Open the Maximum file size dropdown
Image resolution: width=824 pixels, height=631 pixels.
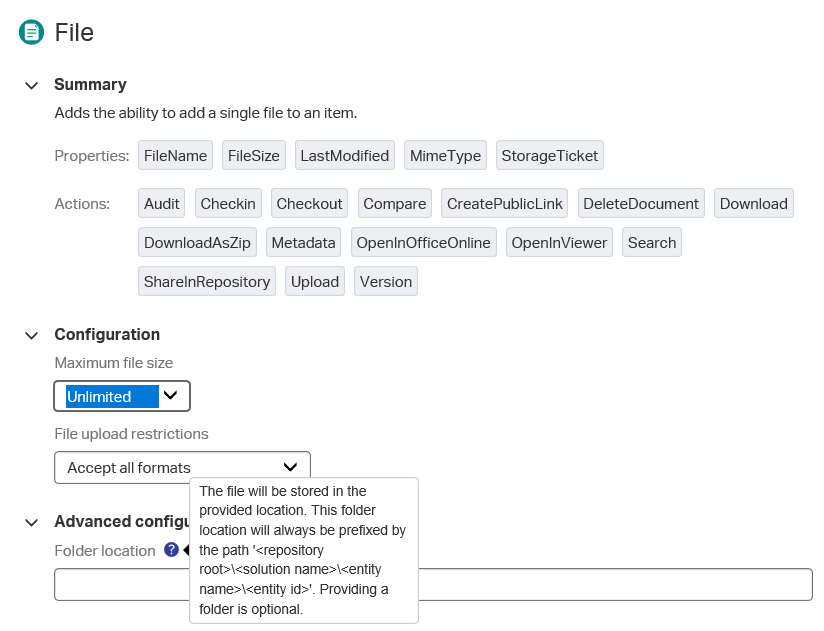pos(122,396)
